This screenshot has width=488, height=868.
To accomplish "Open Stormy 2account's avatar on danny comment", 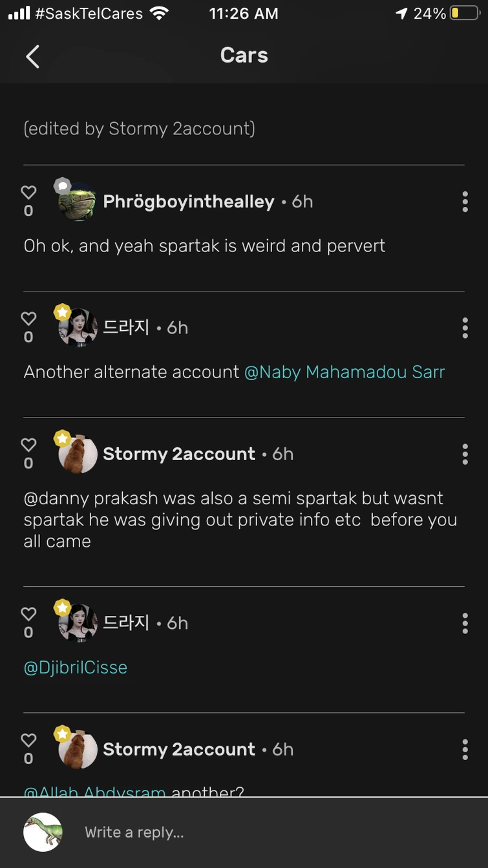I will [x=78, y=454].
